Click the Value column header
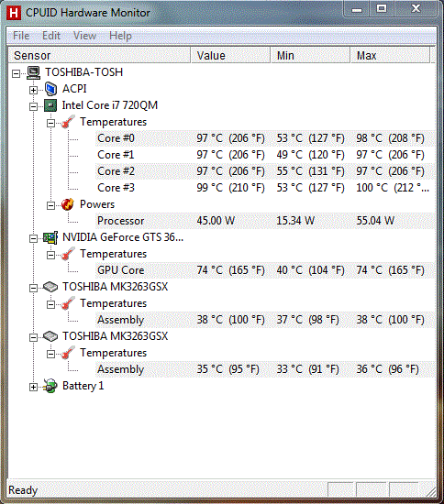This screenshot has height=504, width=444. click(x=230, y=55)
